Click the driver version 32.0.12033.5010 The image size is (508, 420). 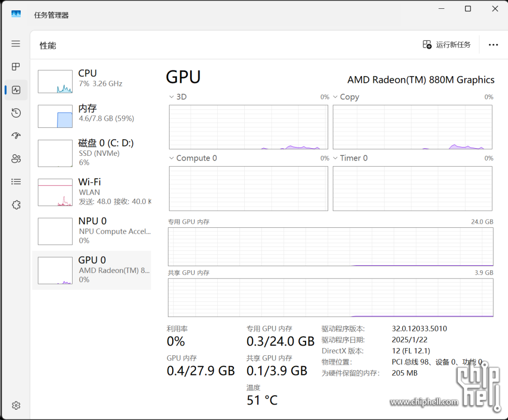pyautogui.click(x=419, y=328)
